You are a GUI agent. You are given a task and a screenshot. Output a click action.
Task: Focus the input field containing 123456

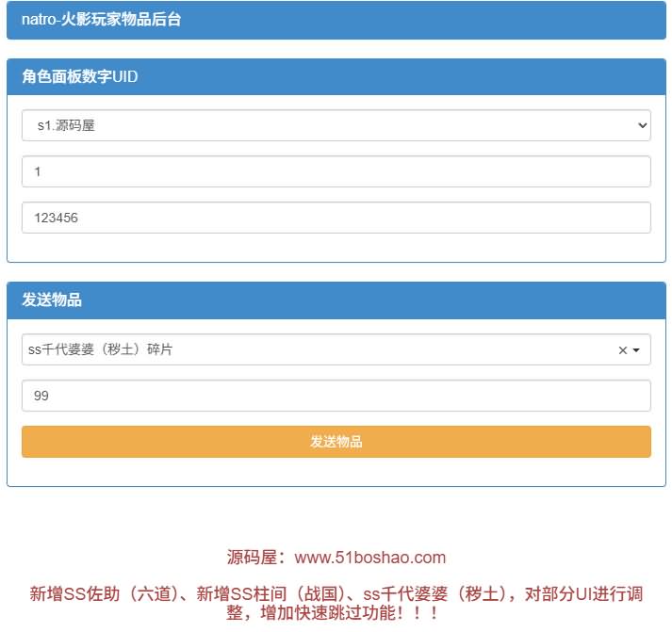pyautogui.click(x=336, y=218)
